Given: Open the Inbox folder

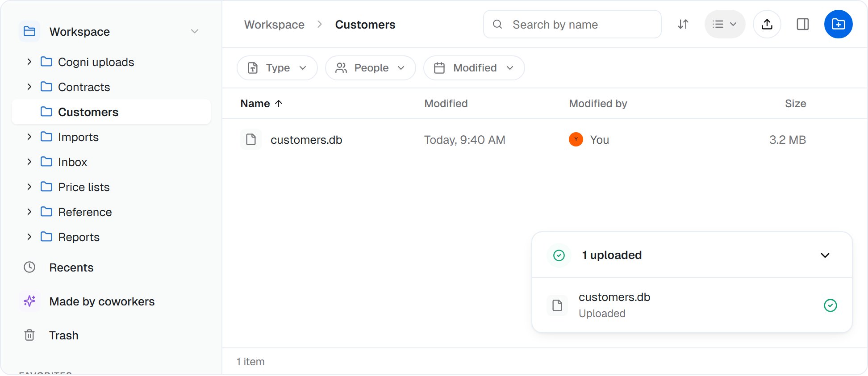Looking at the screenshot, I should [x=72, y=162].
